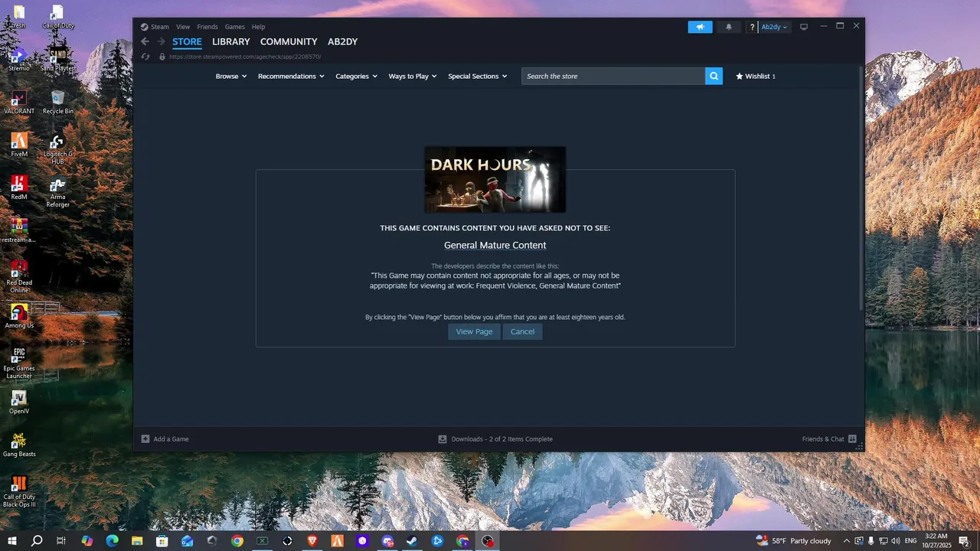Open Gang Beasts desktop shortcut
This screenshot has height=551, width=980.
[x=19, y=445]
